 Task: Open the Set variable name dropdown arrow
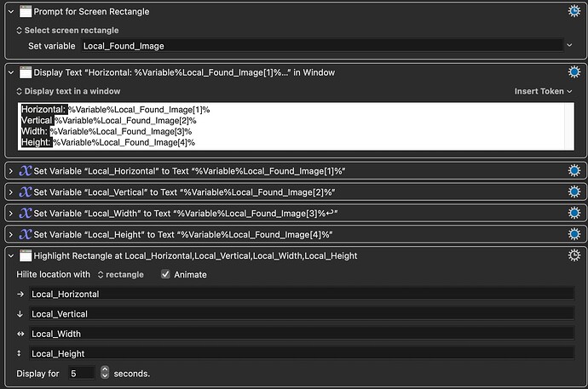coord(568,45)
